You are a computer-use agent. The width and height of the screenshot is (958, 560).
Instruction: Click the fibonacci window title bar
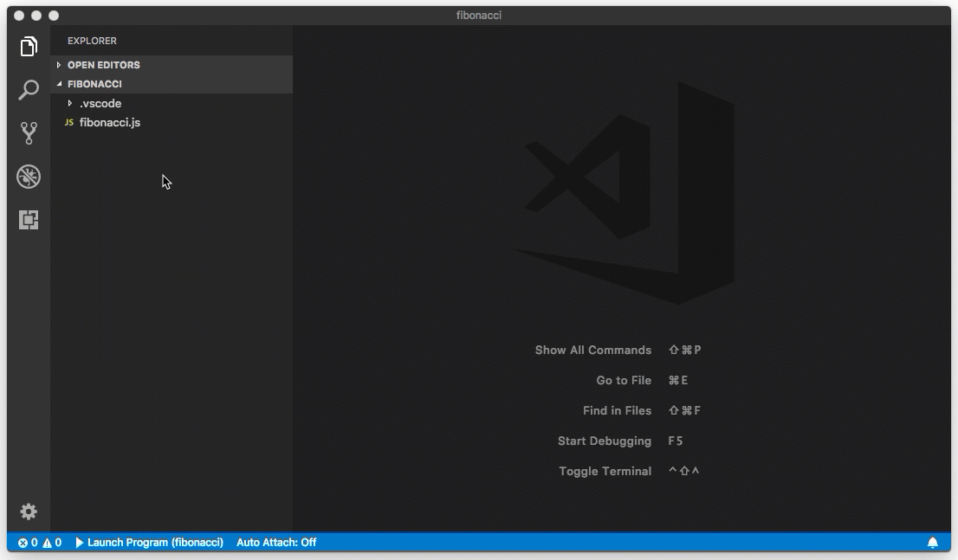pos(478,16)
